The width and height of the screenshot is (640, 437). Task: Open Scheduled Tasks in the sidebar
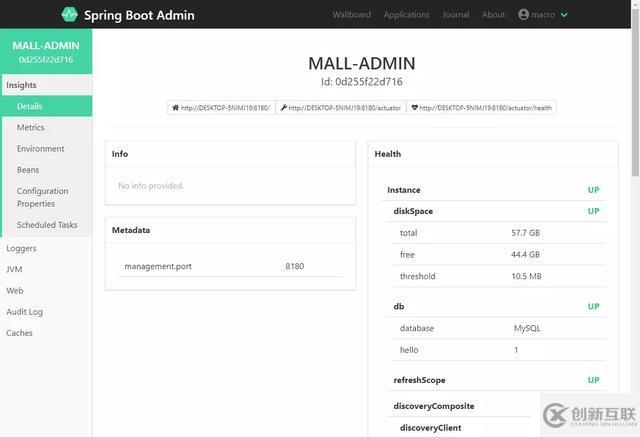pos(47,225)
